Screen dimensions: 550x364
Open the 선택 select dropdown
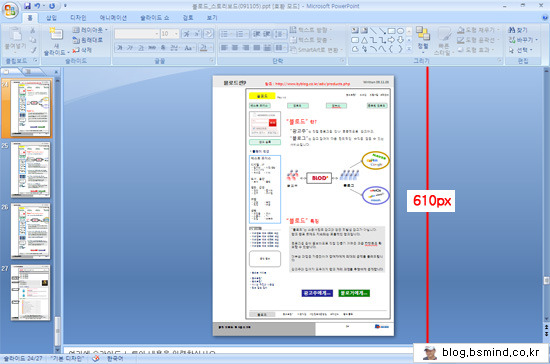tap(521, 50)
